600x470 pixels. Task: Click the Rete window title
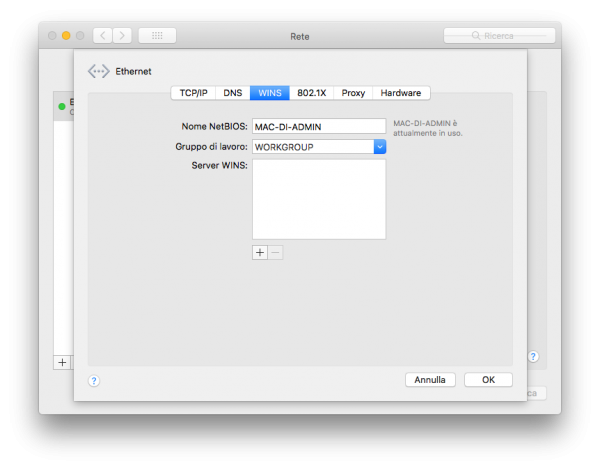click(300, 36)
